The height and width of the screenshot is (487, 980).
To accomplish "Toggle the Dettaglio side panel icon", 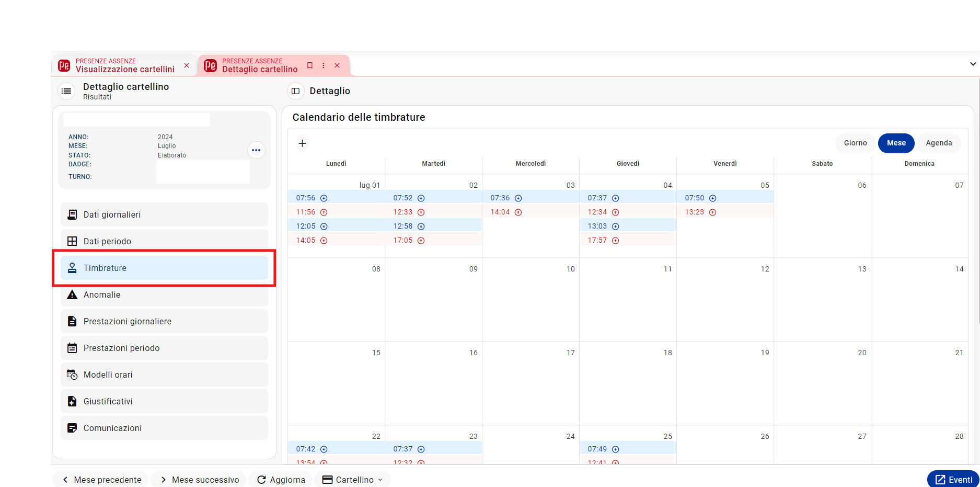I will pyautogui.click(x=295, y=91).
